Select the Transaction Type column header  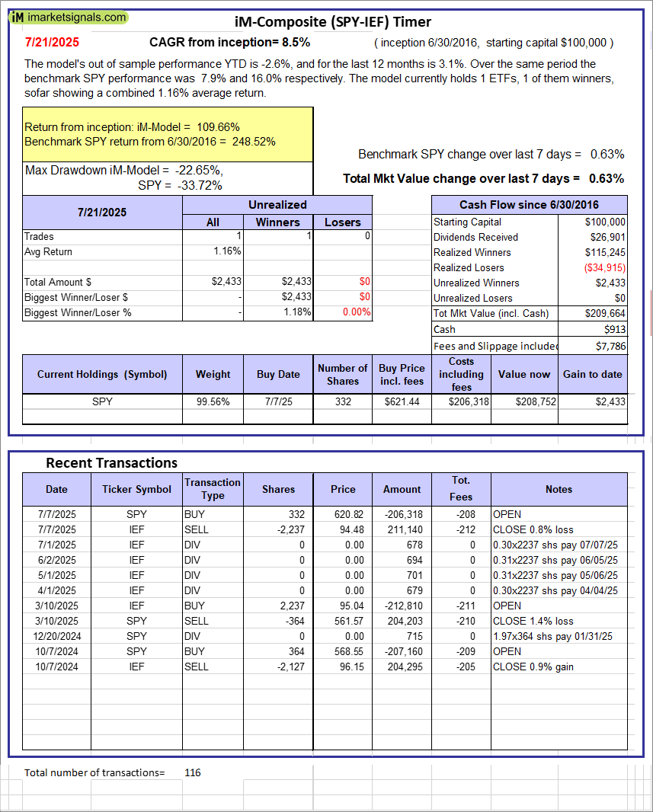(213, 489)
